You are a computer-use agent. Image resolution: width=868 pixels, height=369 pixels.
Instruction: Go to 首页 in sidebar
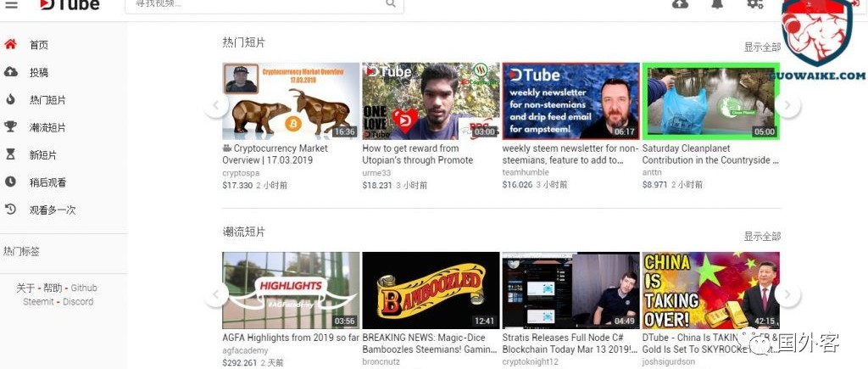pyautogui.click(x=39, y=45)
